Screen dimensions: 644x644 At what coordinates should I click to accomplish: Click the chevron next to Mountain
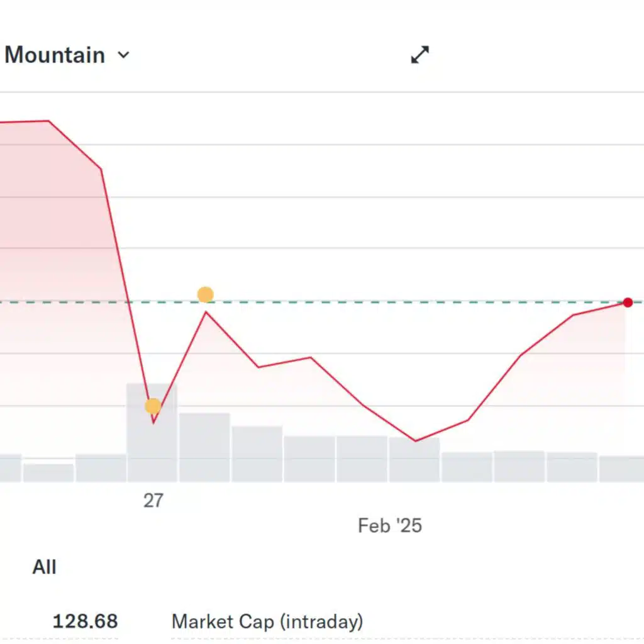(123, 55)
